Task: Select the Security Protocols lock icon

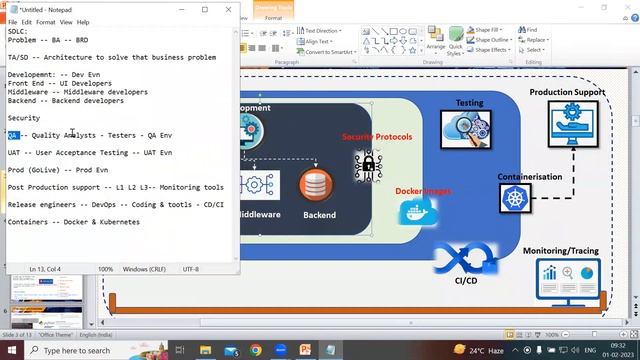Action: tap(368, 165)
